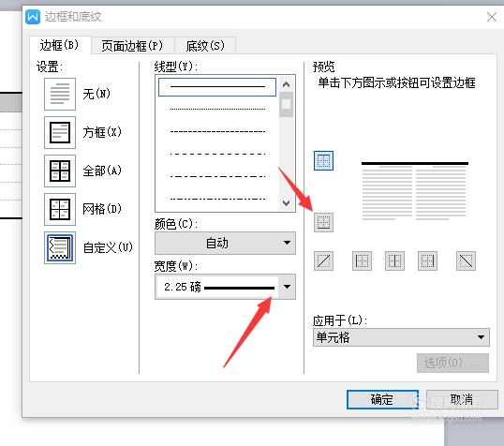
Task: Click the 全部(A) label text
Action: tap(102, 171)
